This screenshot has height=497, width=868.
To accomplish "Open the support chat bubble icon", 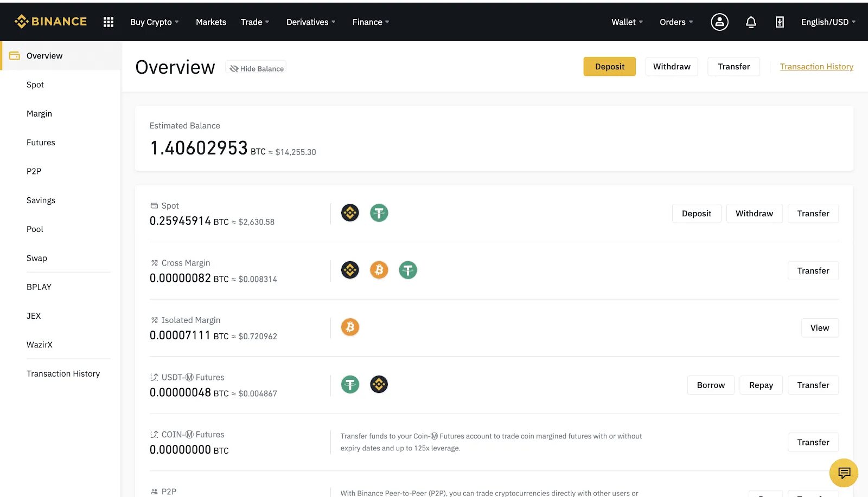I will click(x=843, y=472).
